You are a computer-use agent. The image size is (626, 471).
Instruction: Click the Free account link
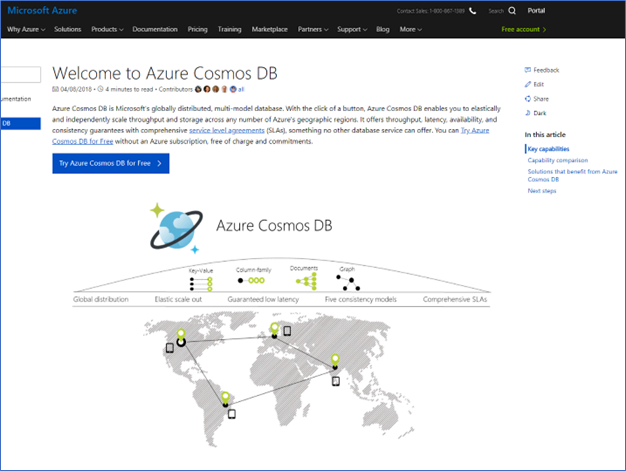coord(523,29)
